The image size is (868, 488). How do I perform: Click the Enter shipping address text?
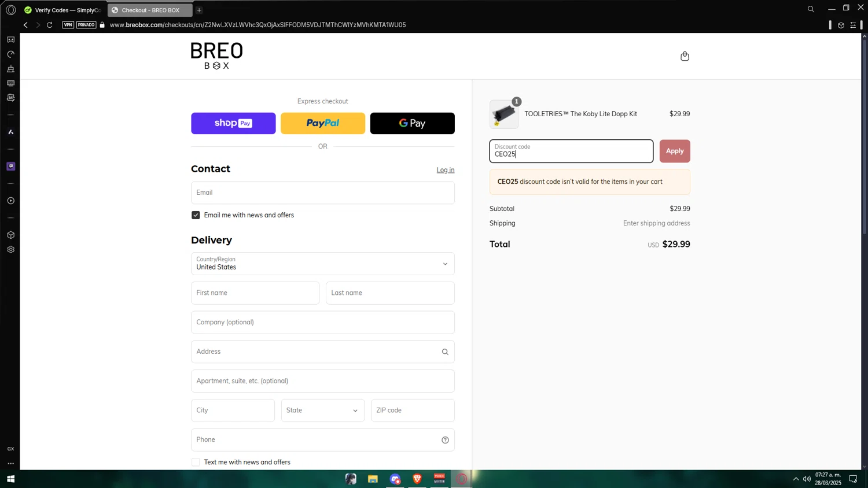point(657,223)
